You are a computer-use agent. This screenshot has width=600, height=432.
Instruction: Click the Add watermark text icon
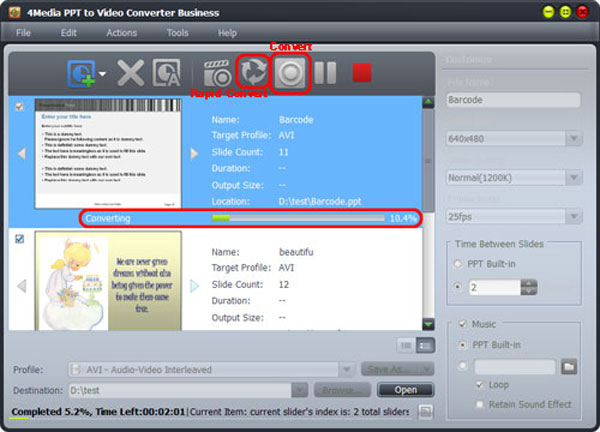166,73
